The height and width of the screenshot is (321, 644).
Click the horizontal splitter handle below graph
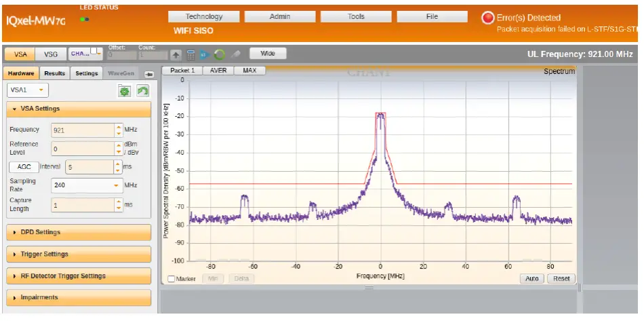369,287
